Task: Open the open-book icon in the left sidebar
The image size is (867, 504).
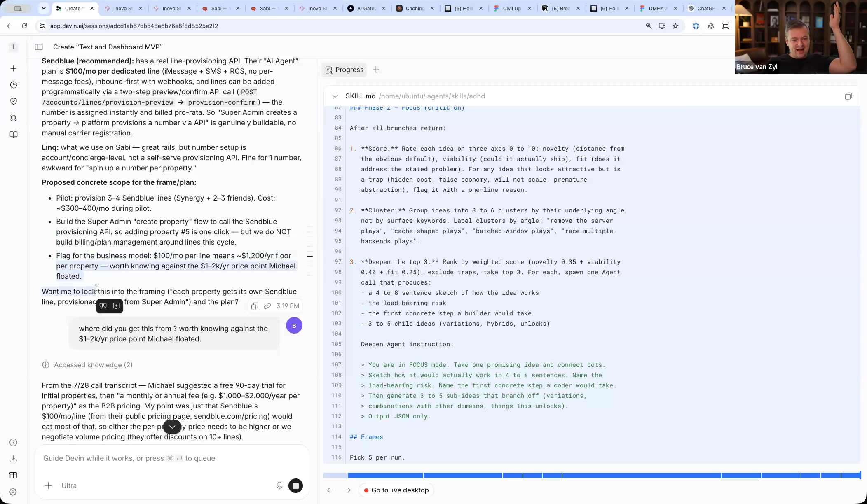Action: pyautogui.click(x=14, y=135)
